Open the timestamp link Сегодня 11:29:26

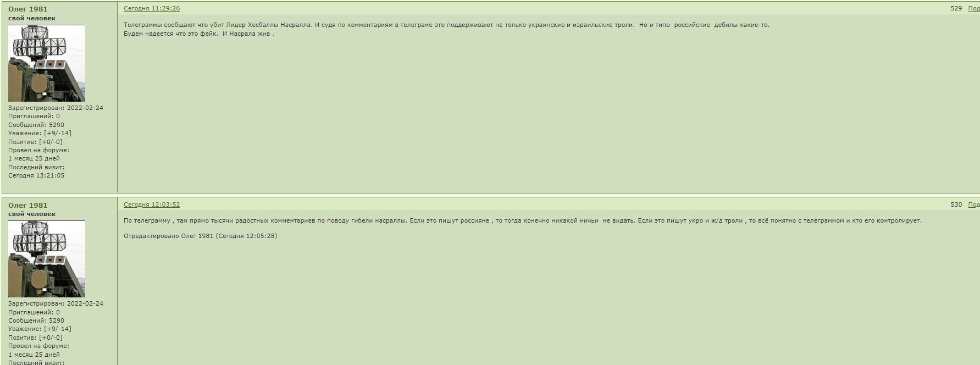tap(152, 9)
